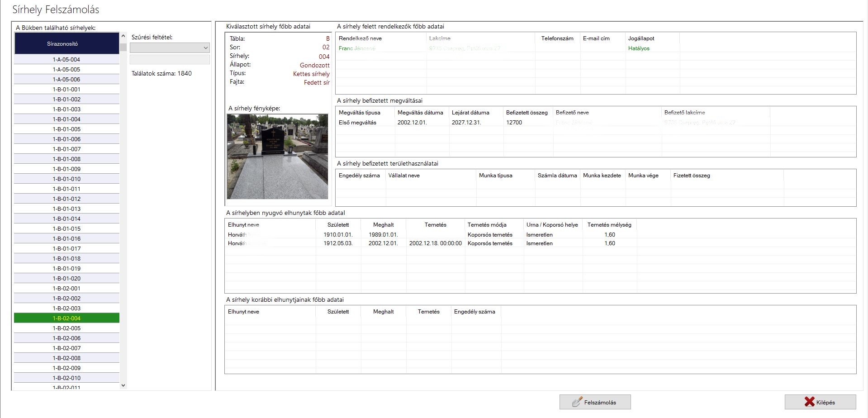Click the Sírazonosító column header

click(x=66, y=44)
